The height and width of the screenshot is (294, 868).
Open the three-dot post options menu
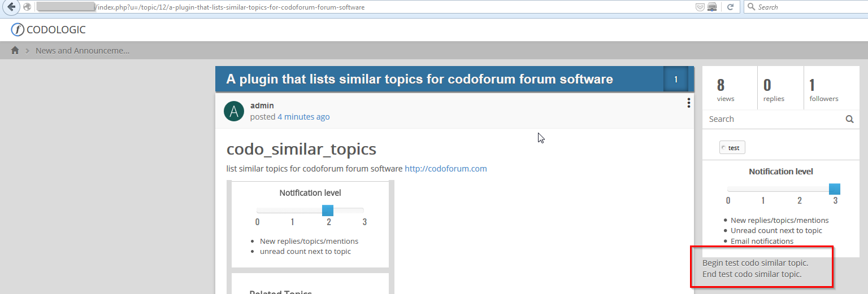(688, 103)
